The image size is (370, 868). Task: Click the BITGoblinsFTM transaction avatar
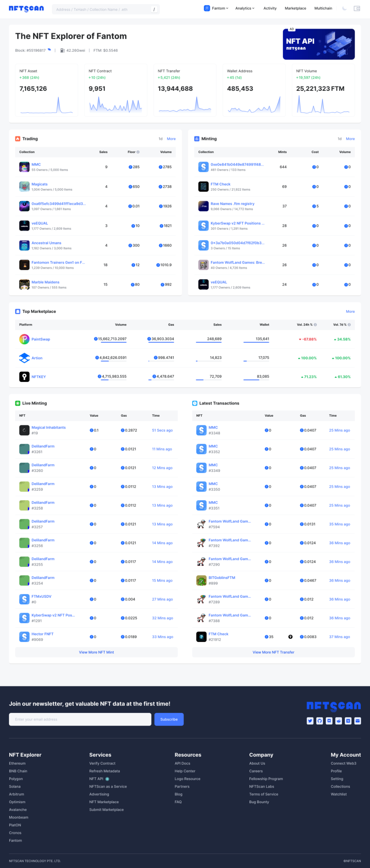point(201,581)
